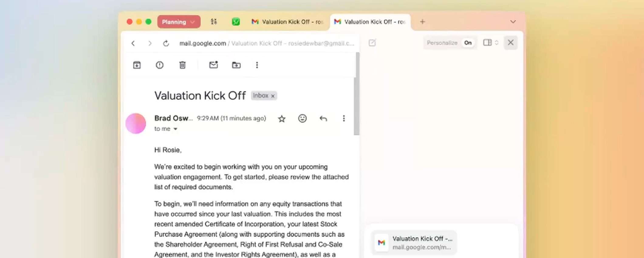Click the up-down arrows beside the layout icon
644x258 pixels.
coord(497,43)
